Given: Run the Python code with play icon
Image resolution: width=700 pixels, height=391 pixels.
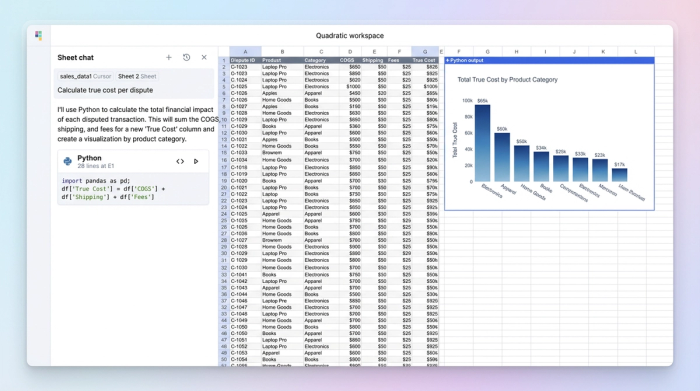Looking at the screenshot, I should (x=196, y=161).
